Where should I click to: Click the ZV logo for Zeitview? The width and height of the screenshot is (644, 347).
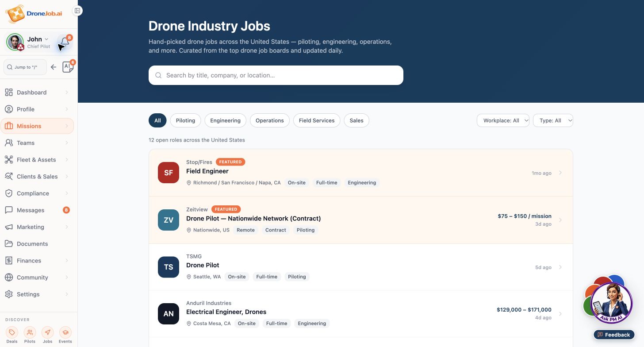[x=169, y=220]
